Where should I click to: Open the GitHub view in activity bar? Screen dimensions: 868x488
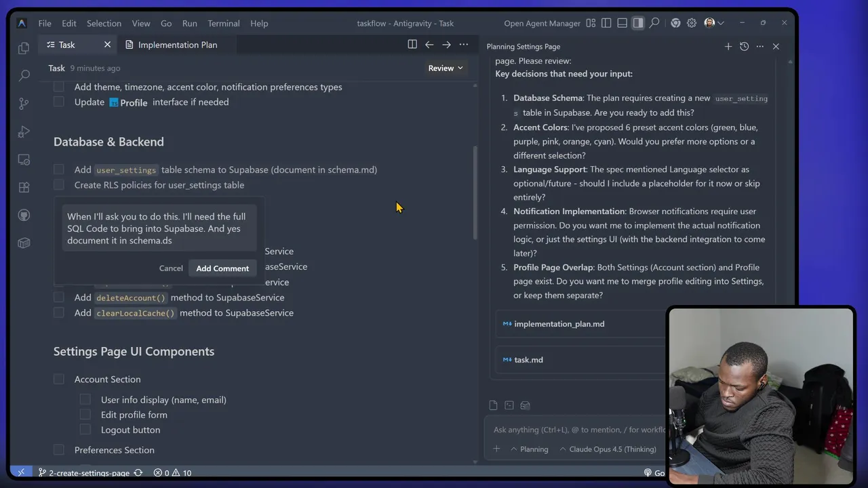tap(24, 216)
